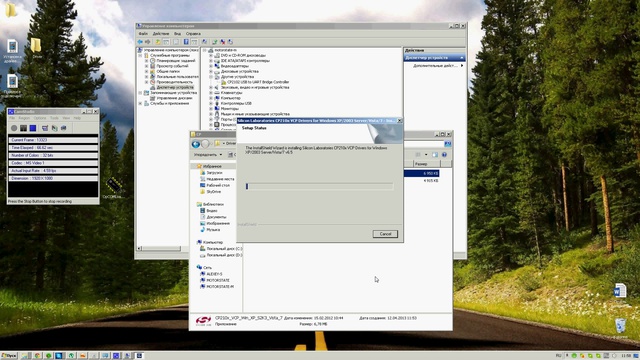Open Дополнительные действия submenu in Actions pane
The image size is (640, 360).
(437, 65)
